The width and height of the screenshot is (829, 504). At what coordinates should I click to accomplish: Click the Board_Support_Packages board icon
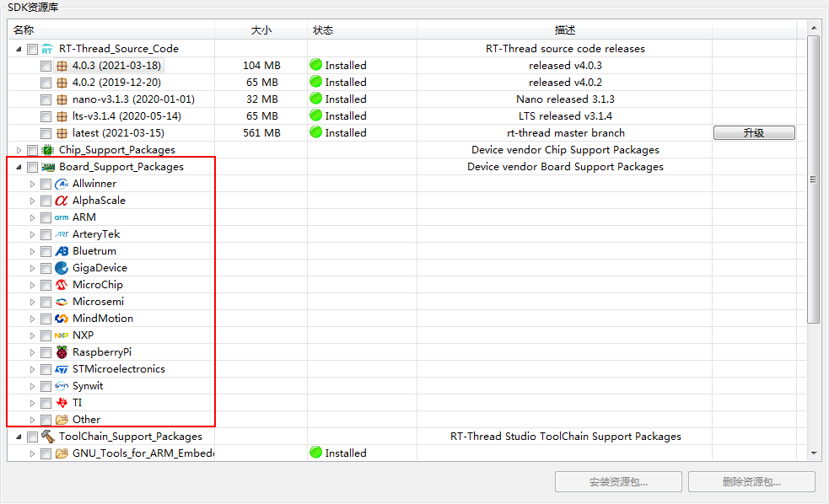pos(48,167)
